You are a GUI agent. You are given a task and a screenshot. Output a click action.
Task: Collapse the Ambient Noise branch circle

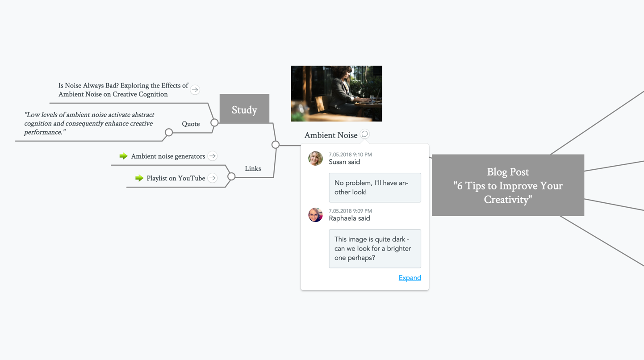coord(276,145)
